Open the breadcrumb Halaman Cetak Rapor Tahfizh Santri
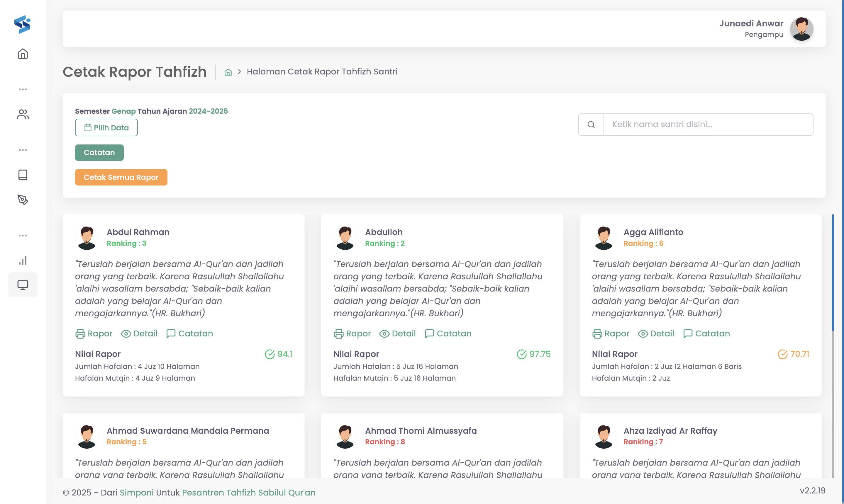Viewport: 844px width, 504px height. 322,72
